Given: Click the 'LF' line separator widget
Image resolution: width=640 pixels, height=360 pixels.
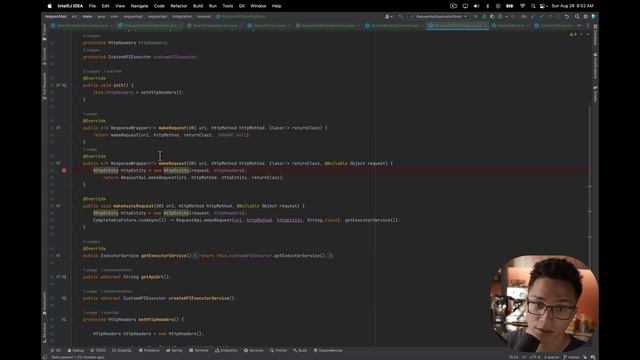Looking at the screenshot, I should (x=524, y=357).
